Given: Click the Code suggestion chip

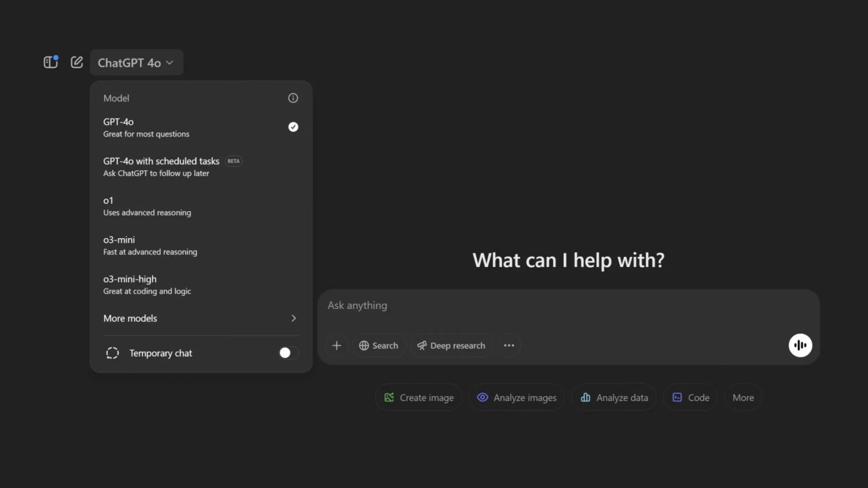Looking at the screenshot, I should [x=691, y=398].
